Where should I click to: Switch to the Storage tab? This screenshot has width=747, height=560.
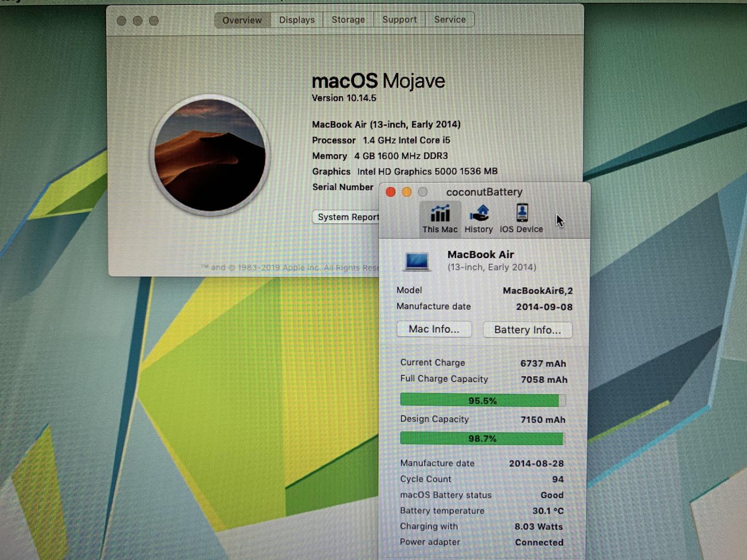348,20
